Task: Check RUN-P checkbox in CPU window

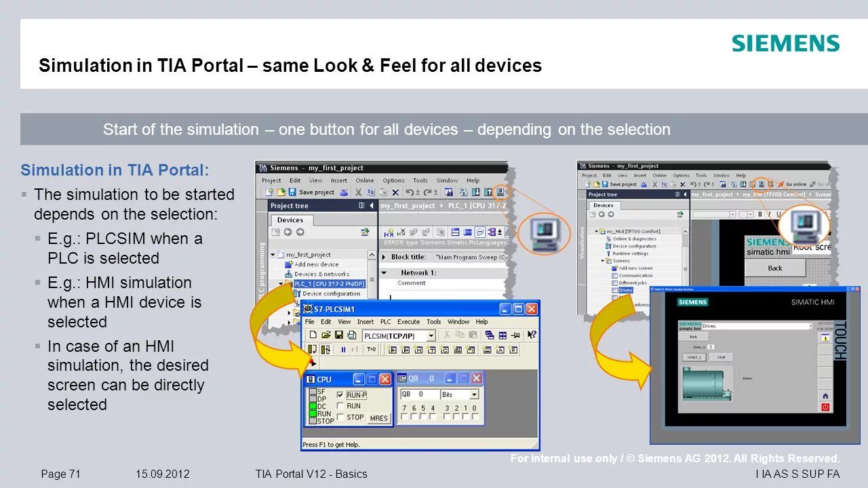Action: click(340, 395)
